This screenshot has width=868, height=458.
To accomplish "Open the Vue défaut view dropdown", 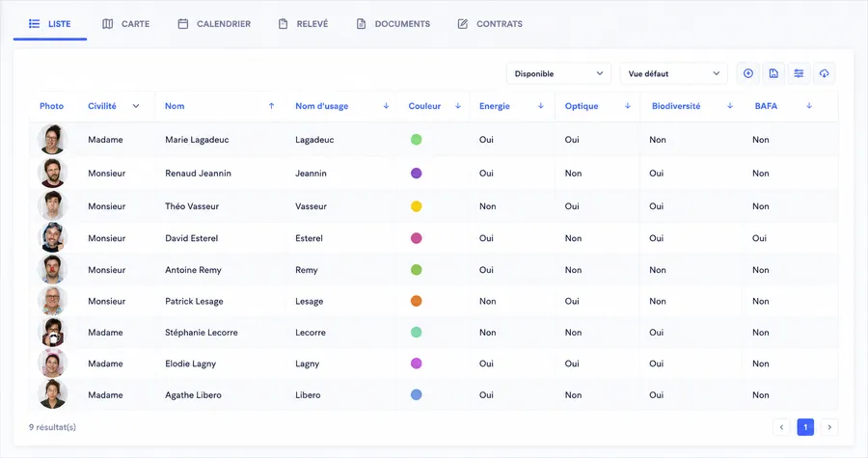I will tap(673, 73).
